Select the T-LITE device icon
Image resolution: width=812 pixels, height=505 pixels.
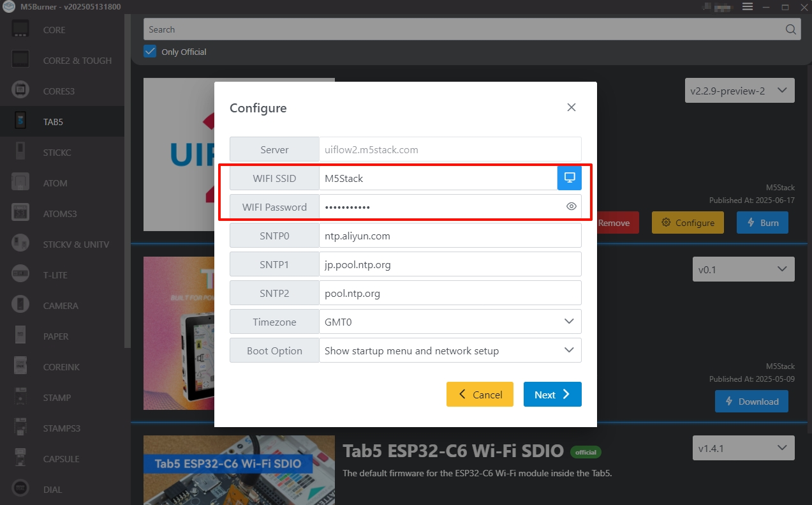[21, 275]
